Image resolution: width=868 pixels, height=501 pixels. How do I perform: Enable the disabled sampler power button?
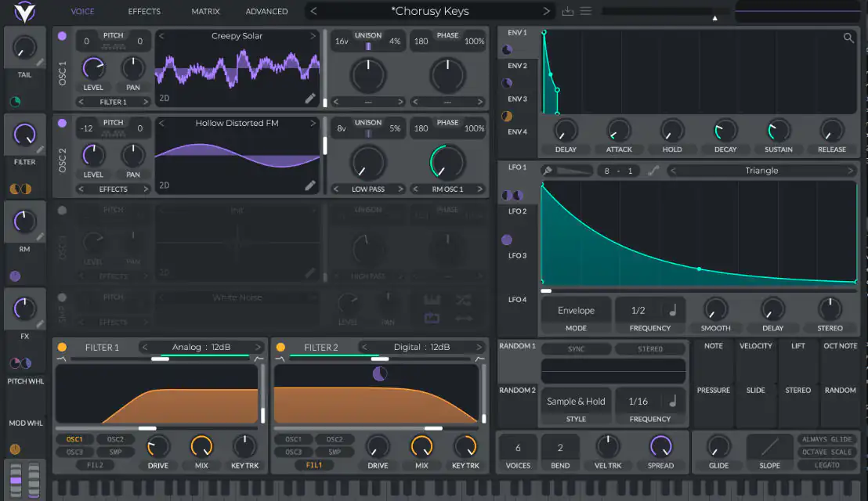[62, 297]
